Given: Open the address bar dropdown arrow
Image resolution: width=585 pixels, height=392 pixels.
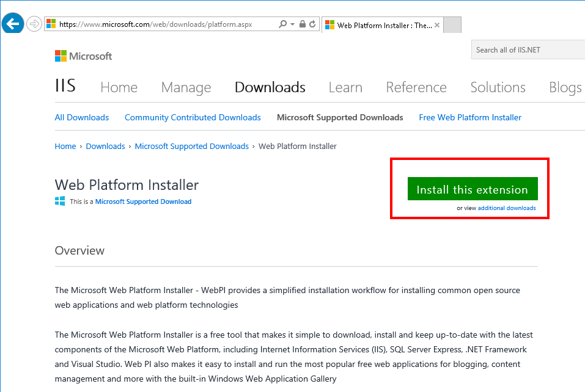Looking at the screenshot, I should (292, 24).
